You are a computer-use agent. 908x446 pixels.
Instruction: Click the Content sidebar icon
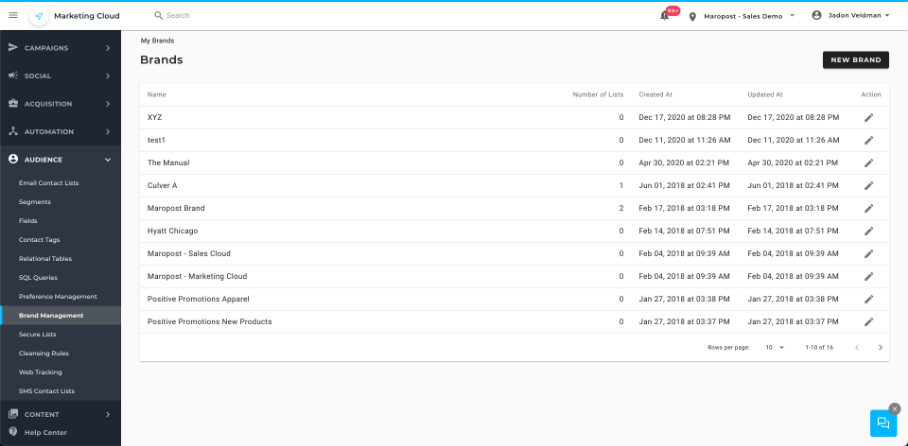pyautogui.click(x=13, y=414)
